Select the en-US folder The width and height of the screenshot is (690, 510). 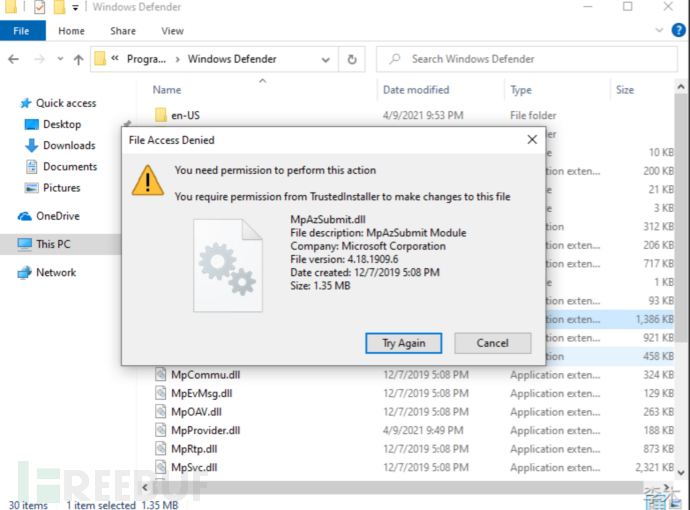185,115
